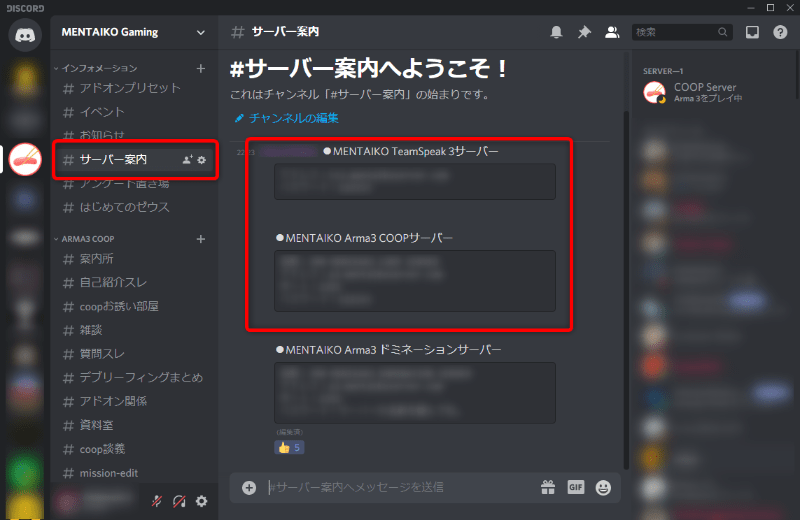Open サーバー案内 channel settings gear
The image size is (800, 520).
tap(202, 160)
